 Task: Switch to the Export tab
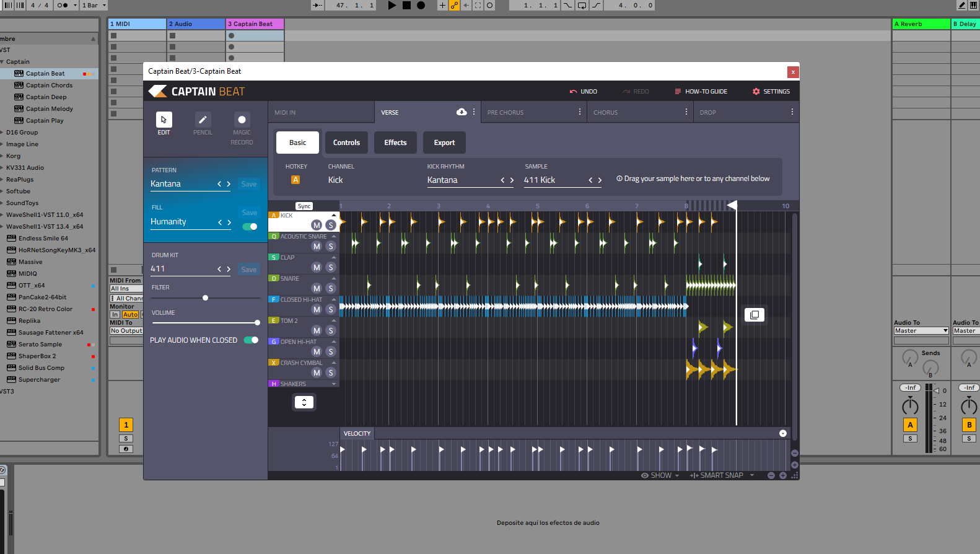(x=444, y=143)
